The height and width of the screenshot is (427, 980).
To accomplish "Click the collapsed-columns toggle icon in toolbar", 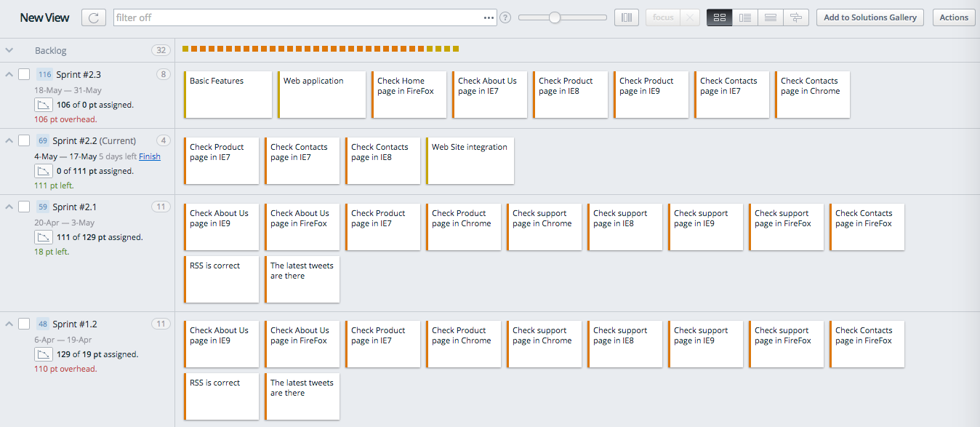I will [x=627, y=17].
